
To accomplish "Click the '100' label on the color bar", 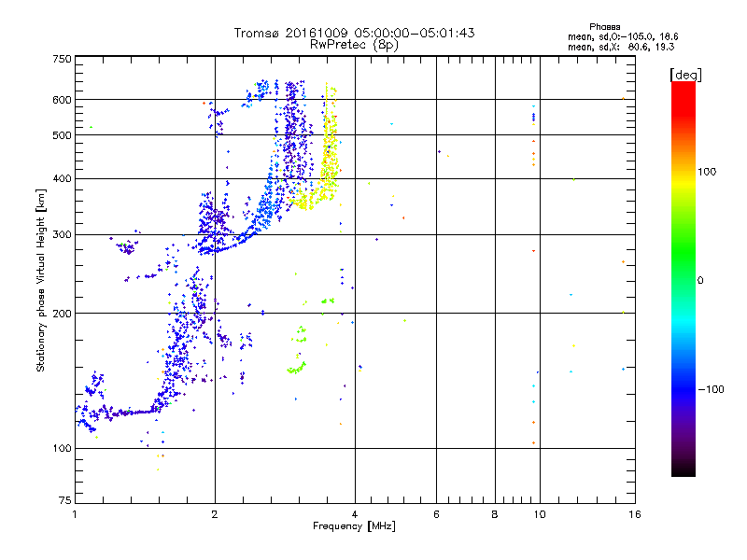I will (x=707, y=172).
